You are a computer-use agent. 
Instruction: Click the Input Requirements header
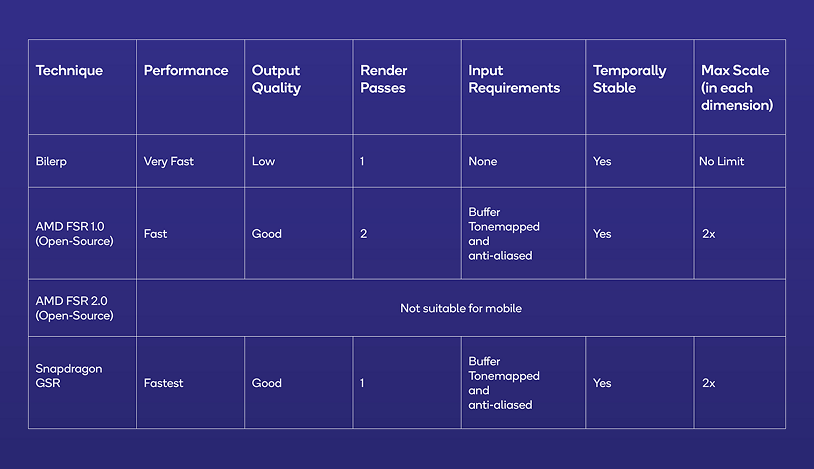(x=514, y=79)
